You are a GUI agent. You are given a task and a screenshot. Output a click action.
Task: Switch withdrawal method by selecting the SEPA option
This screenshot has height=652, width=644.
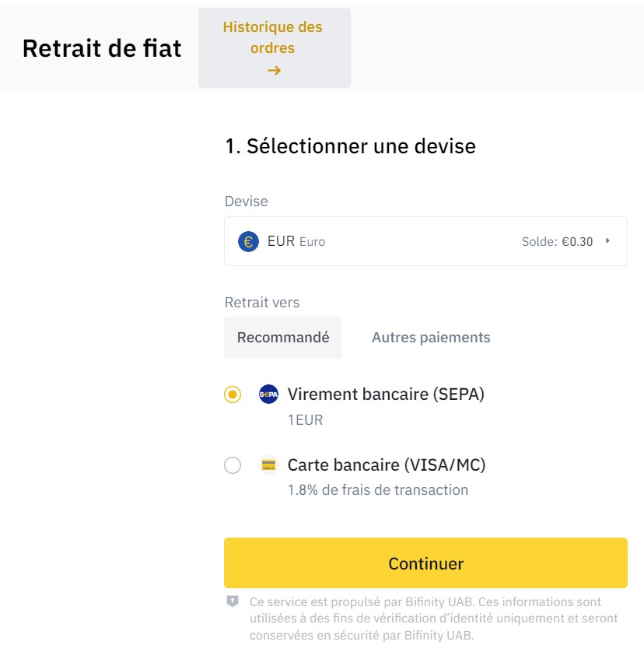231,394
